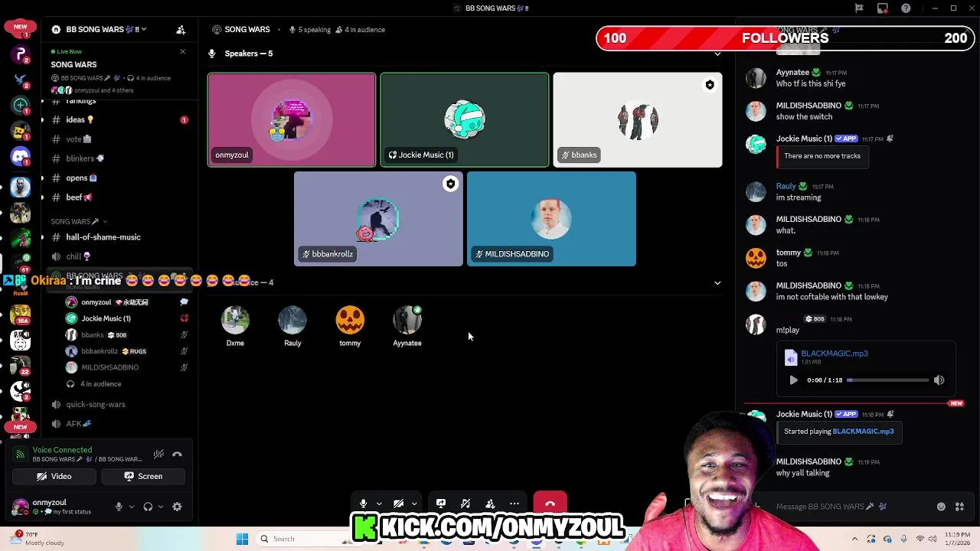Toggle noise suppression icon in Voice Connected panel
This screenshot has width=980, height=551.
tap(158, 455)
